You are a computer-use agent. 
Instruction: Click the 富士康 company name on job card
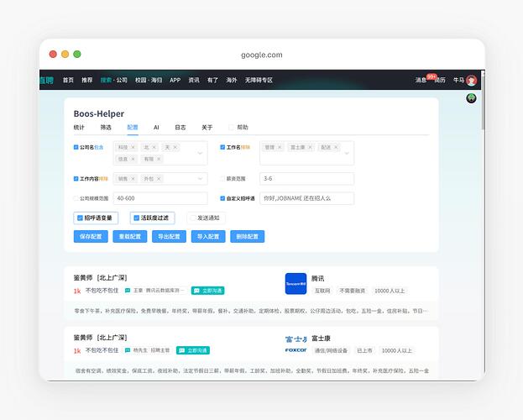click(321, 339)
